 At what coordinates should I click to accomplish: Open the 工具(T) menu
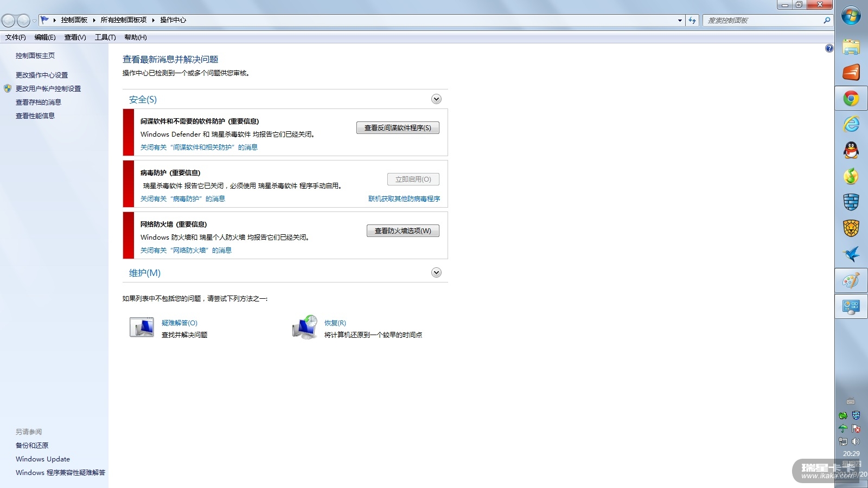(105, 37)
